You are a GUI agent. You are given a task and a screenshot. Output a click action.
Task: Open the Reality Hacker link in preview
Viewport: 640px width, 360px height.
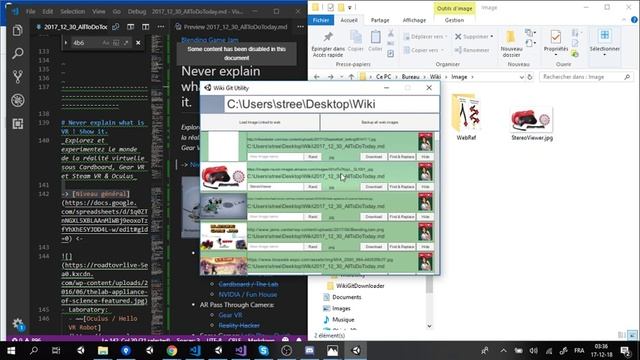[239, 325]
